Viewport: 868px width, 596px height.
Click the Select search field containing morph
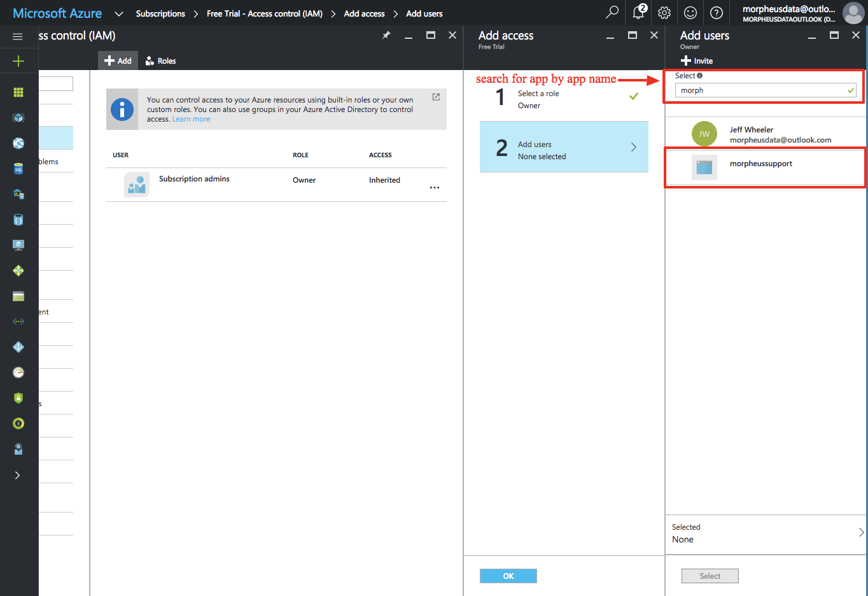tap(766, 90)
